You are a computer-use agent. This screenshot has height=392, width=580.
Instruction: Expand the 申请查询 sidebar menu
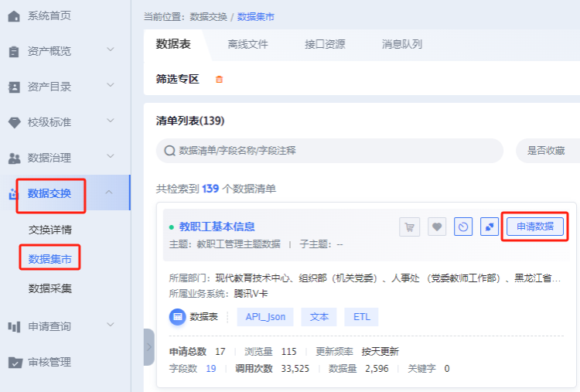tap(110, 326)
